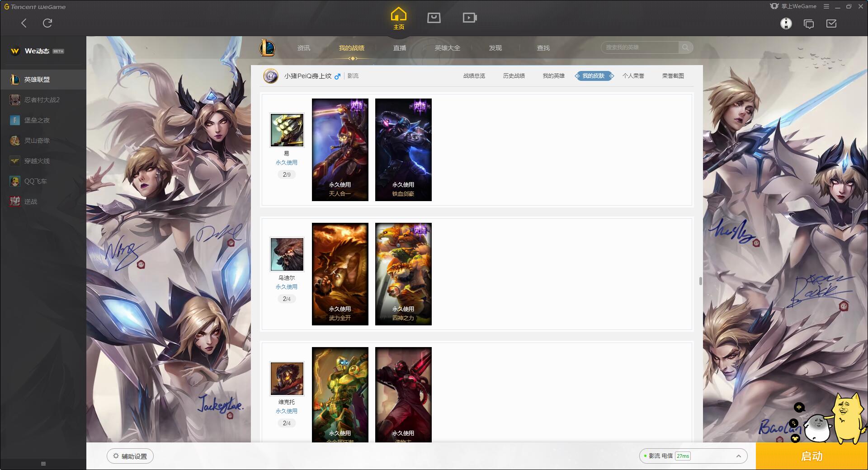Open the 天人合一 skin thumbnail

(340, 150)
